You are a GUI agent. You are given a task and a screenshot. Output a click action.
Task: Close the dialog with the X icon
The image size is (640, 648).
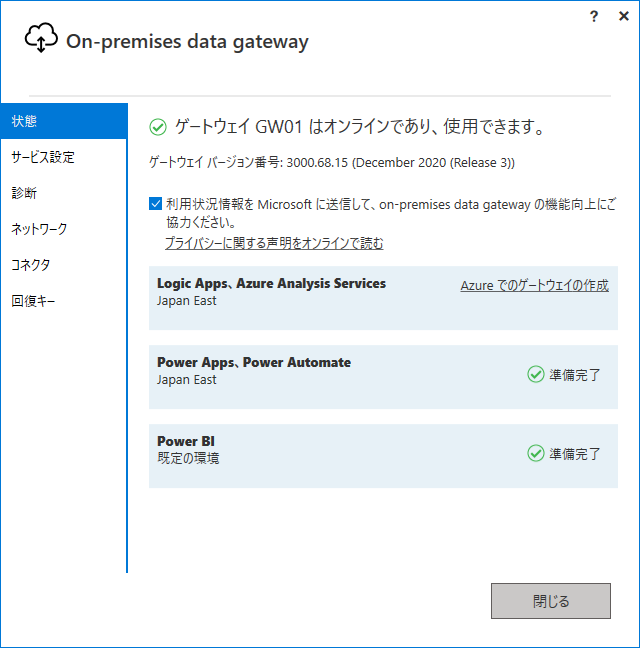[623, 16]
